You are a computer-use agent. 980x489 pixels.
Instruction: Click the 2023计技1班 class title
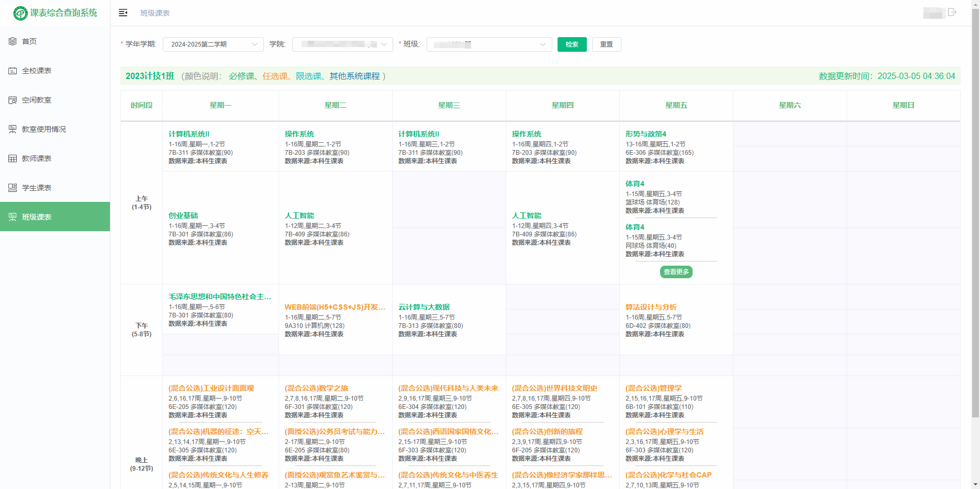[150, 76]
